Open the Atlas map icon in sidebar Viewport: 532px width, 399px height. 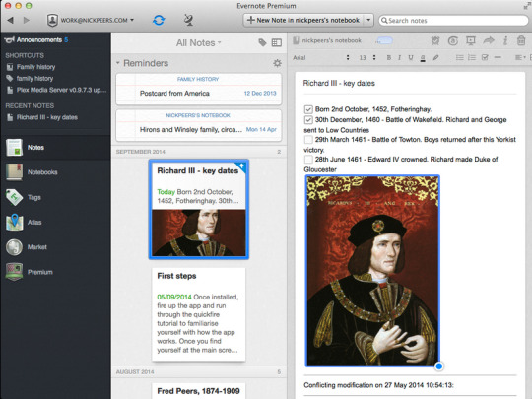click(14, 223)
